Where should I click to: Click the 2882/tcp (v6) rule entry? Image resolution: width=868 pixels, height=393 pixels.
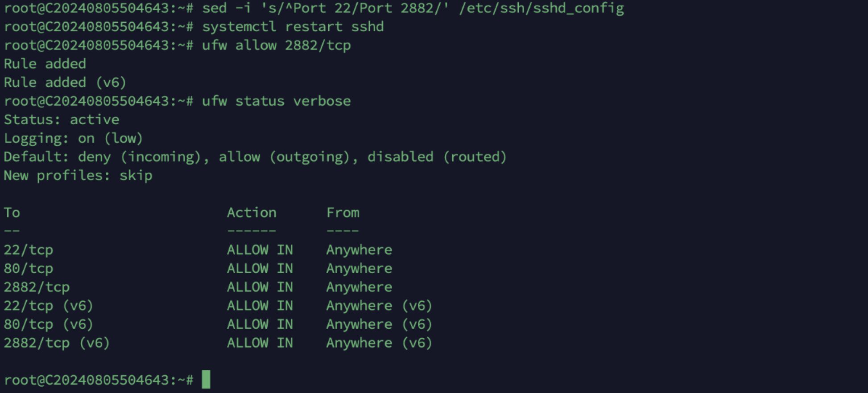[x=57, y=343]
